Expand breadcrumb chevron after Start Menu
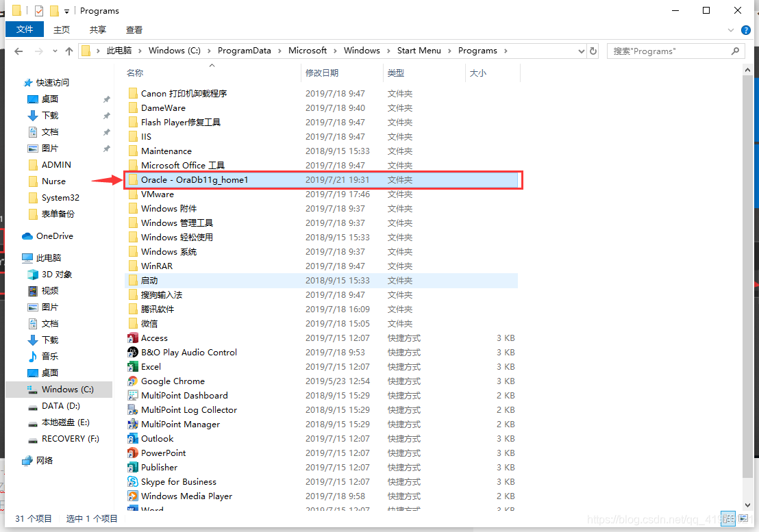The height and width of the screenshot is (532, 759). coord(449,51)
